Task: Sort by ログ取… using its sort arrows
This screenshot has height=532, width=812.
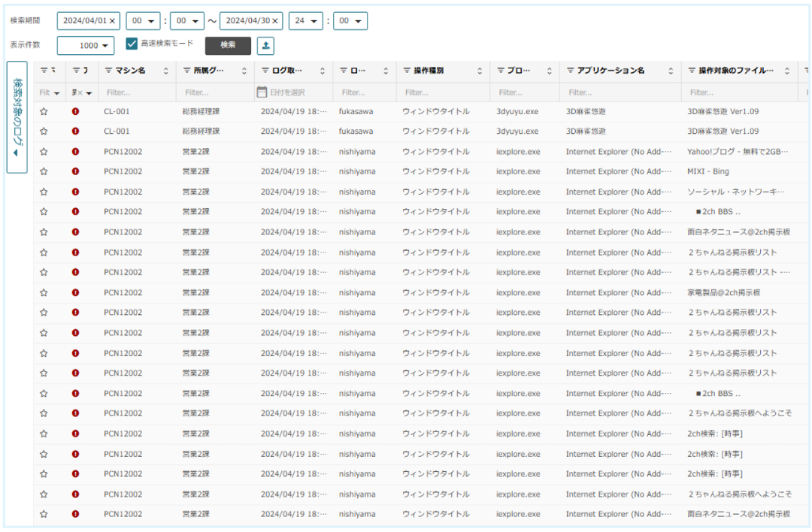Action: (x=322, y=71)
